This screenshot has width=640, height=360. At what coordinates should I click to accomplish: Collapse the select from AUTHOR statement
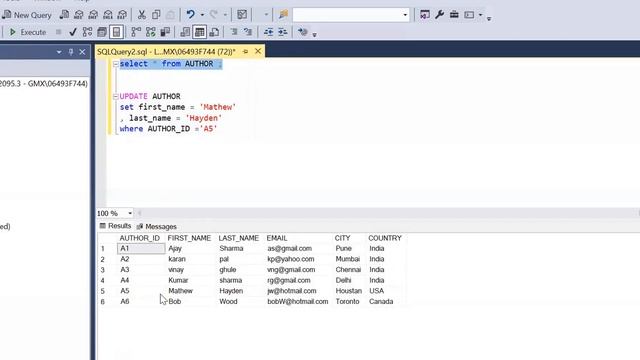pyautogui.click(x=116, y=64)
